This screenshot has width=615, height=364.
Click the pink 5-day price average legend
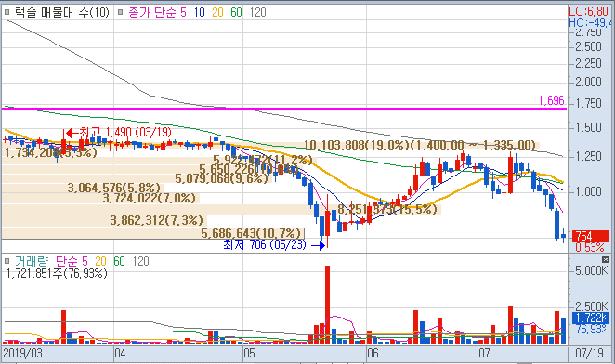tap(183, 13)
